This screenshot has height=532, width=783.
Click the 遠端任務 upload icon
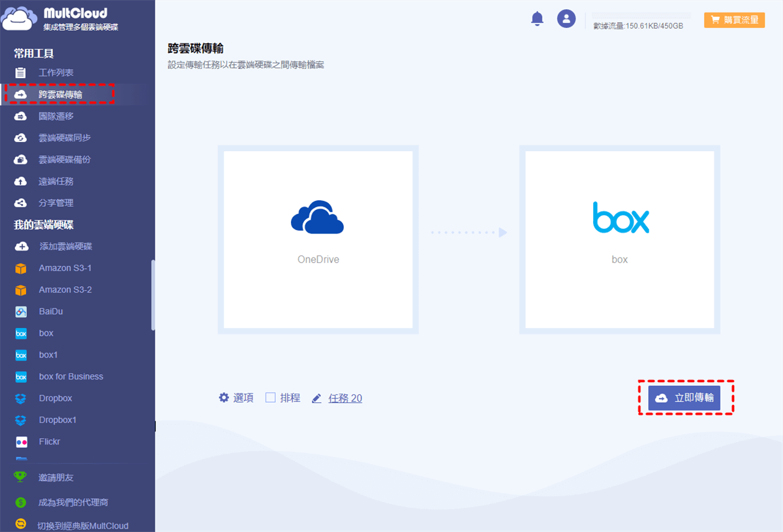21,181
